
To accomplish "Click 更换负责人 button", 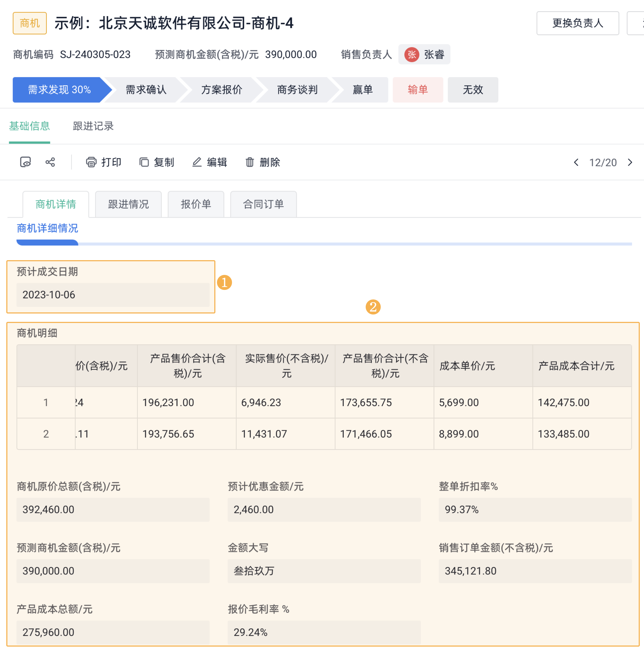I will pos(577,23).
